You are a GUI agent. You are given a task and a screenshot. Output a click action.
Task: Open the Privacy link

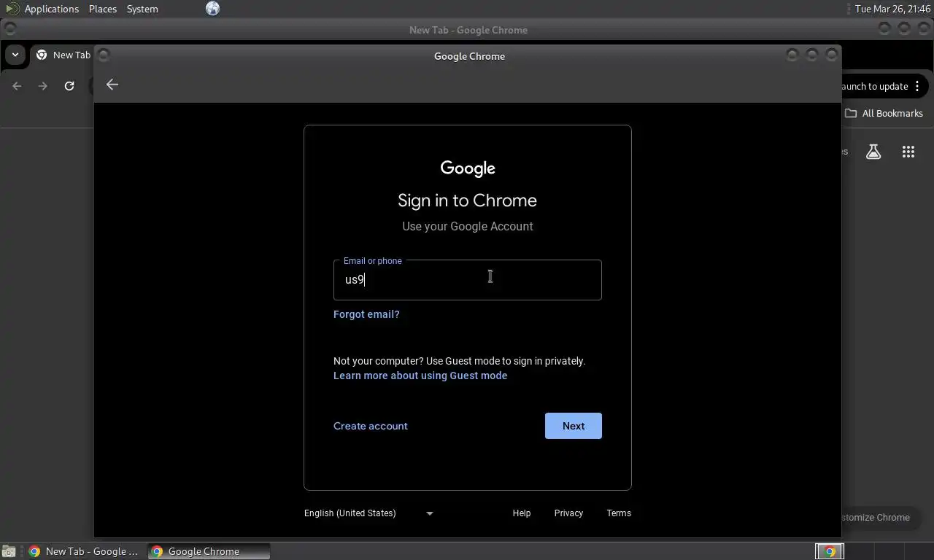click(x=568, y=513)
